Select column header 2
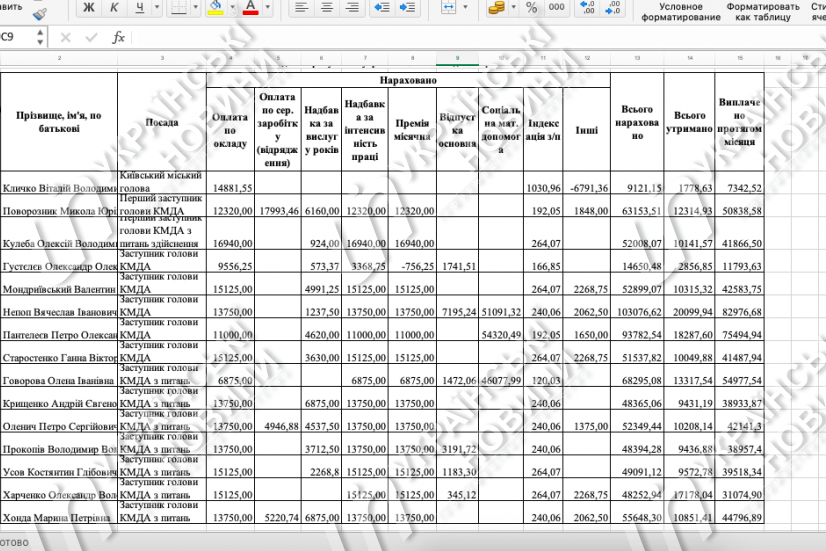 pyautogui.click(x=59, y=58)
